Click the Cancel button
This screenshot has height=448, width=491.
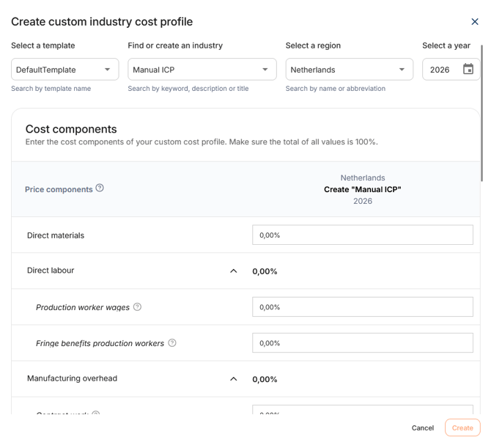[x=423, y=427]
